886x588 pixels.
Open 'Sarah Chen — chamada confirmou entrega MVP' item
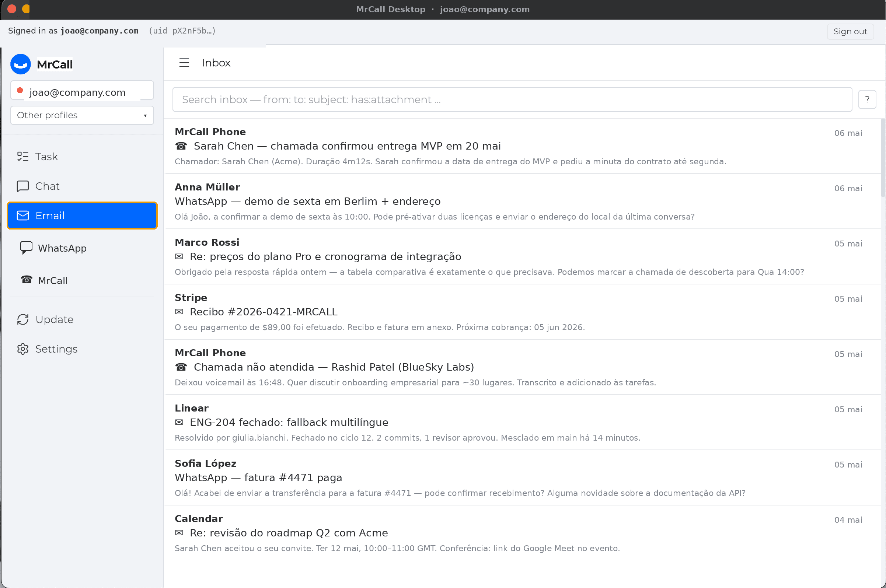522,146
